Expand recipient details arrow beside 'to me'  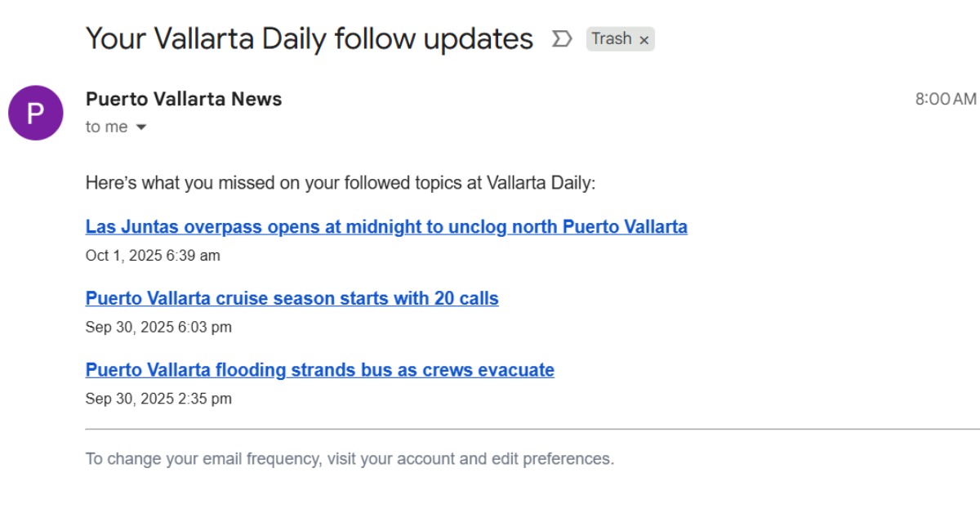coord(140,127)
